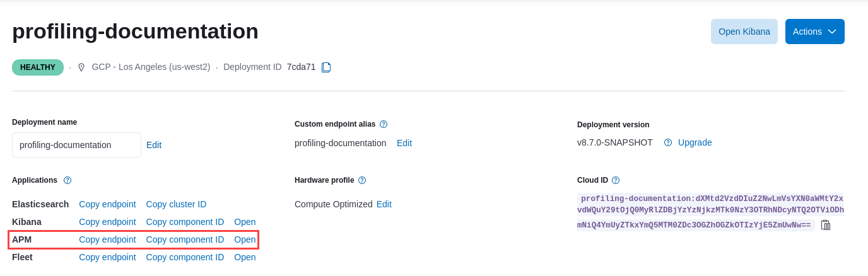Open the APM application
The height and width of the screenshot is (276, 868).
[x=245, y=239]
